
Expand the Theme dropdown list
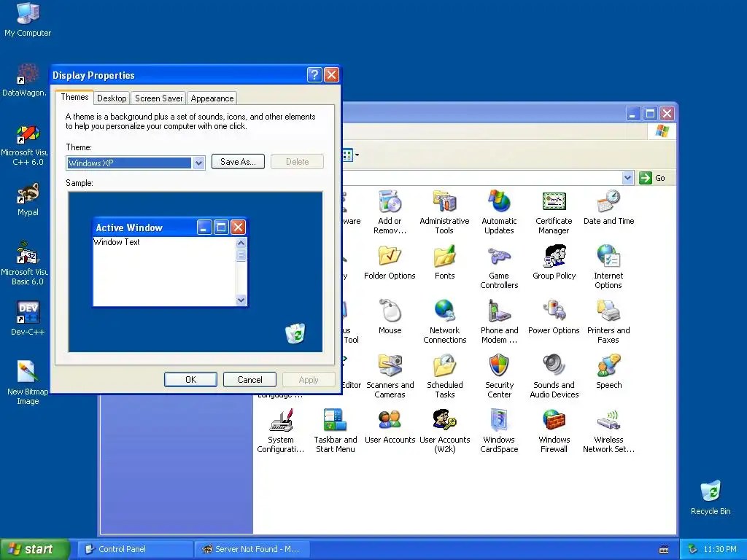click(x=198, y=163)
